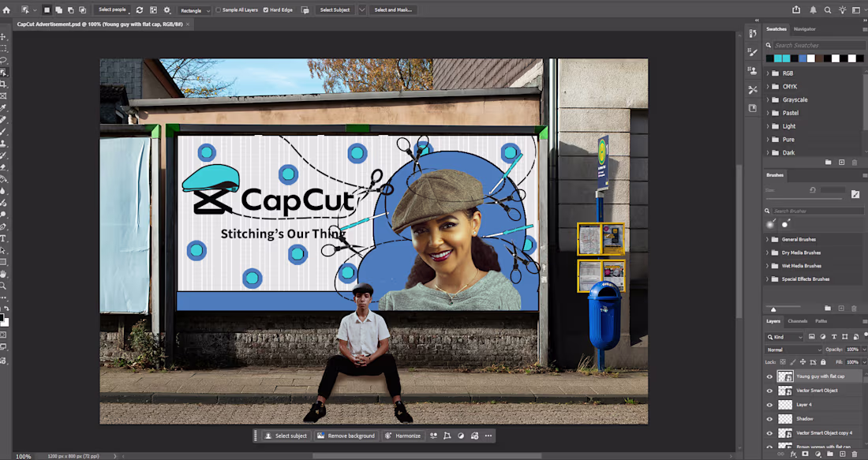The width and height of the screenshot is (868, 460).
Task: Open the Select Subject dropdown arrow
Action: 362,10
